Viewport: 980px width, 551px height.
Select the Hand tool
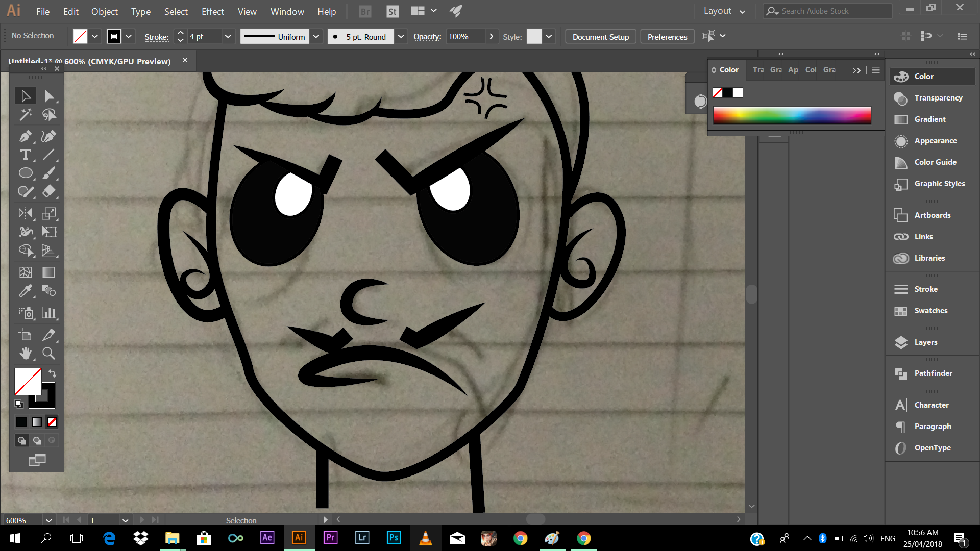25,353
